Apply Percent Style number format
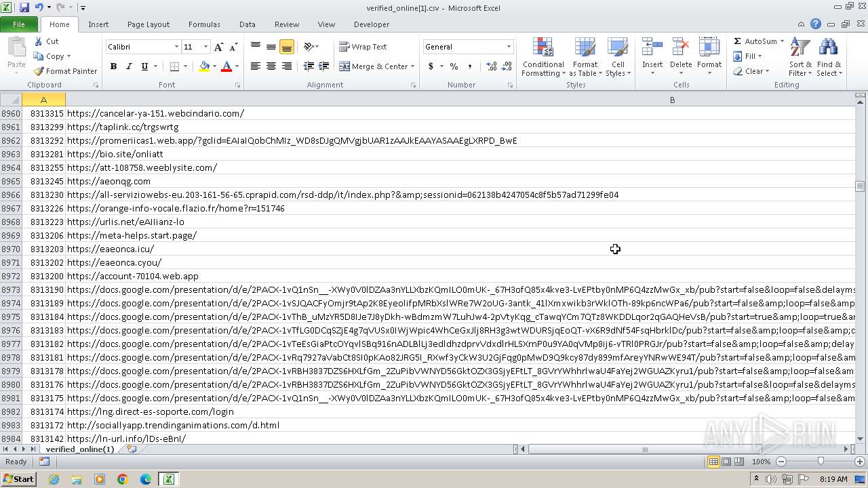This screenshot has width=868, height=488. coord(454,66)
